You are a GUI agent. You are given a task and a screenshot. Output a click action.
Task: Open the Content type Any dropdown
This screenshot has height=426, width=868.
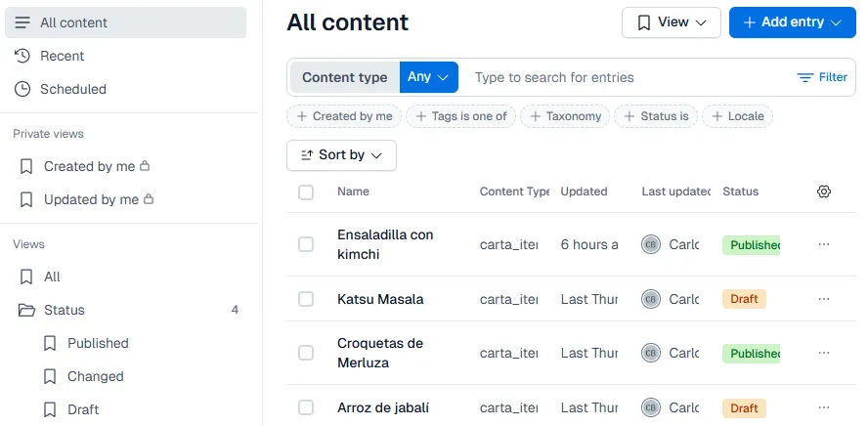coord(428,77)
